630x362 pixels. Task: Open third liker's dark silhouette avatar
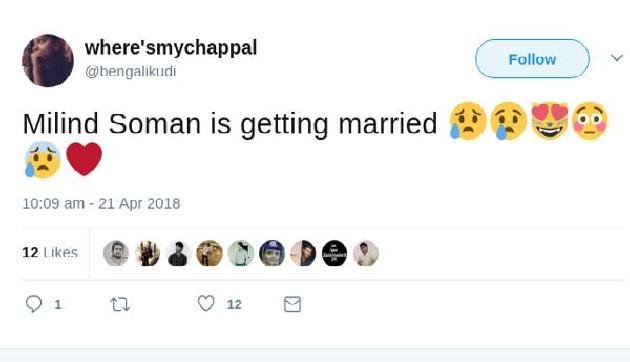pyautogui.click(x=178, y=254)
